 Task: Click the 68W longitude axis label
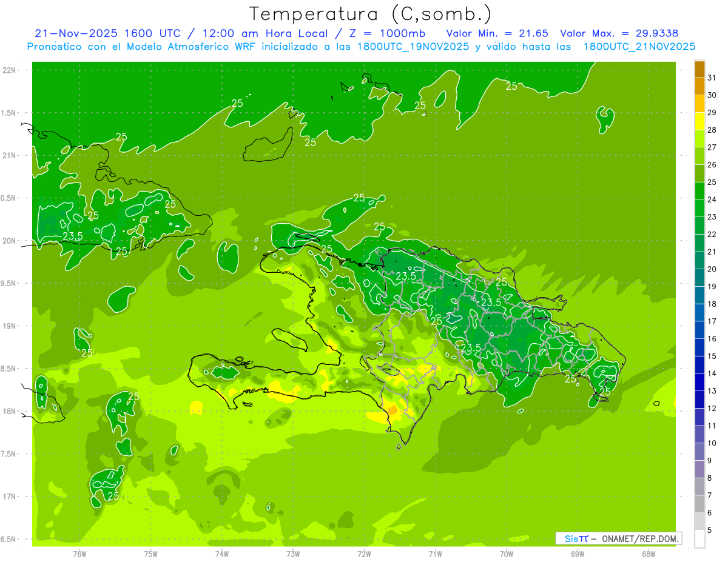pyautogui.click(x=649, y=554)
